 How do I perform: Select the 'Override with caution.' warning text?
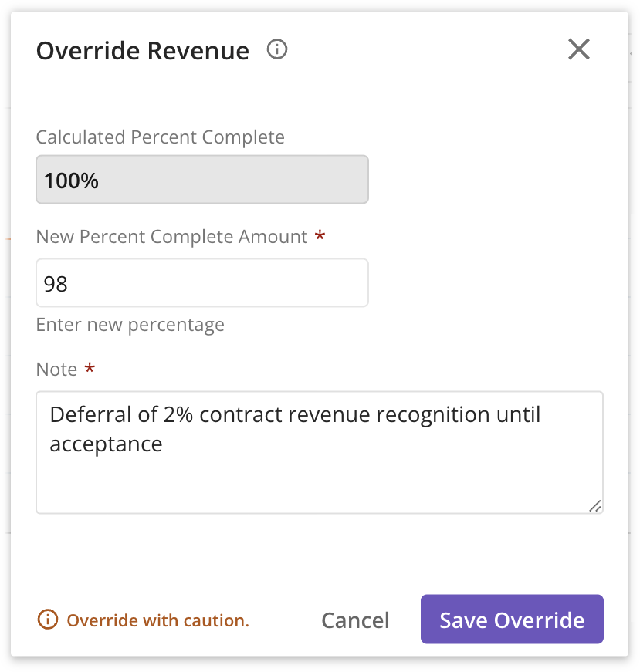click(x=157, y=620)
